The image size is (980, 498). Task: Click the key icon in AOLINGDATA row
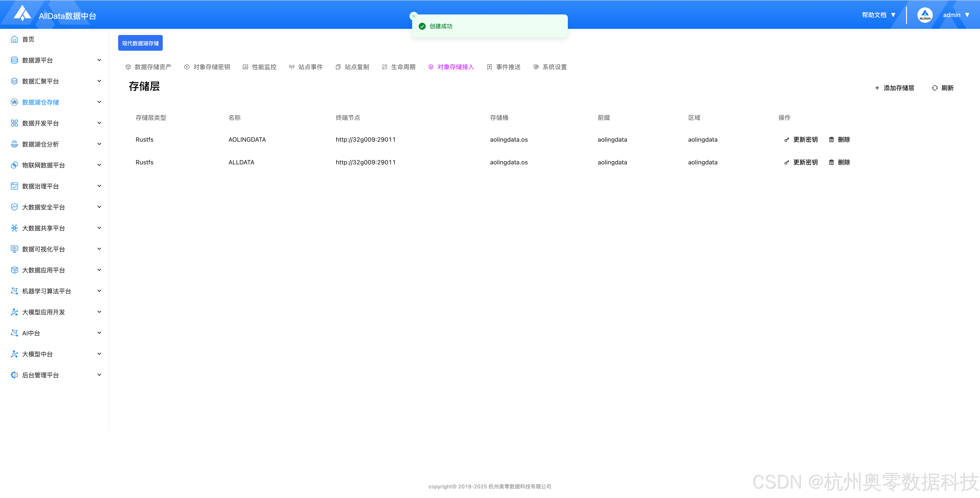(786, 139)
